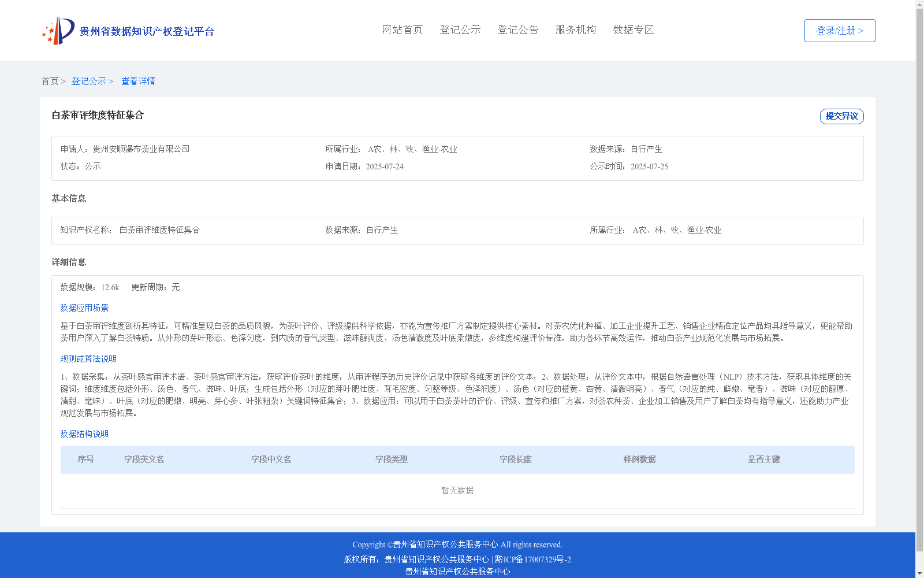Click the page scrollbar up arrow
924x578 pixels.
pos(919,4)
